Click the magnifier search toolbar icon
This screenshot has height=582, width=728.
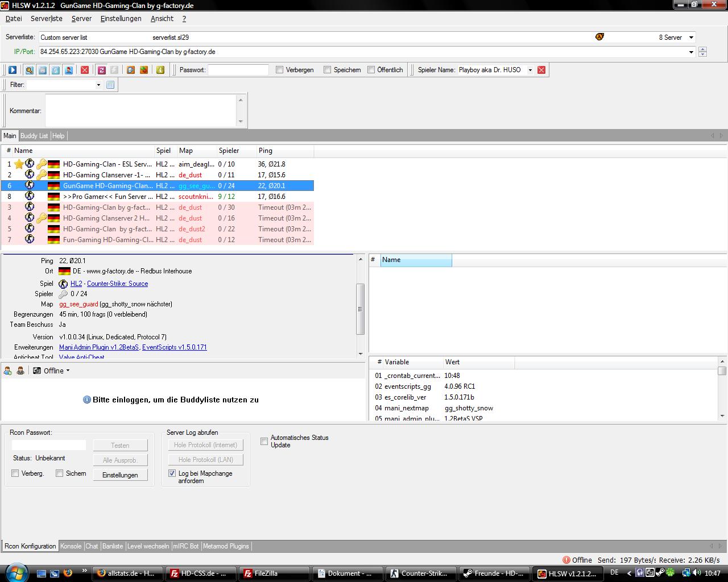click(x=29, y=70)
